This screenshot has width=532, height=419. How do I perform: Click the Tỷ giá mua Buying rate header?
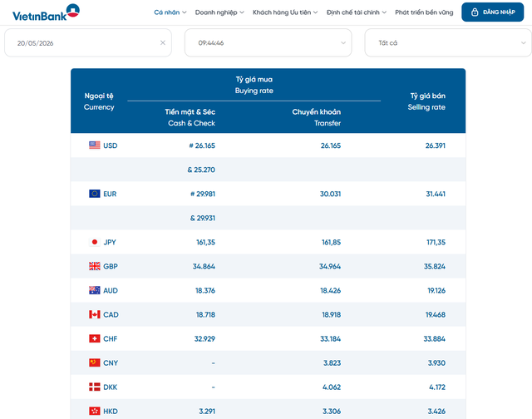click(254, 85)
